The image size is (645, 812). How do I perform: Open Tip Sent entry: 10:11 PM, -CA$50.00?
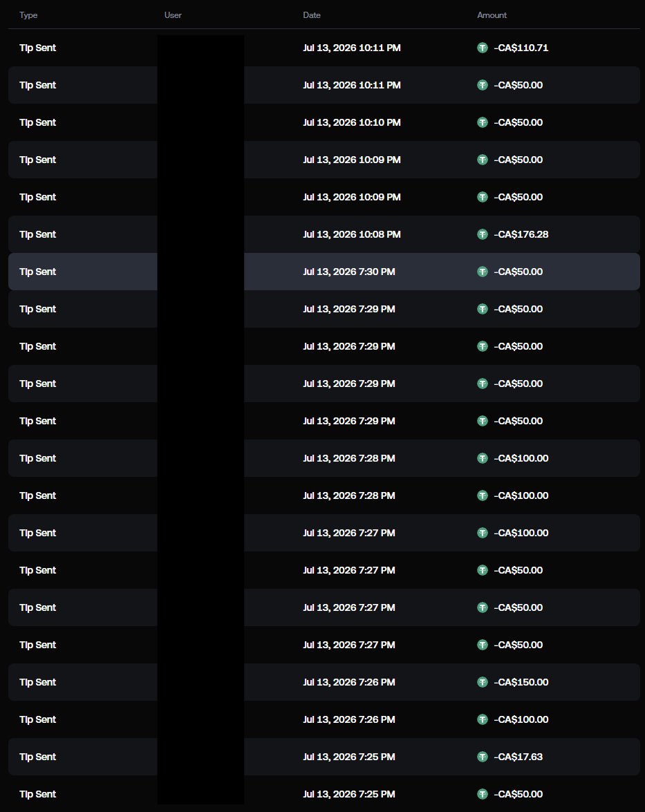point(324,85)
